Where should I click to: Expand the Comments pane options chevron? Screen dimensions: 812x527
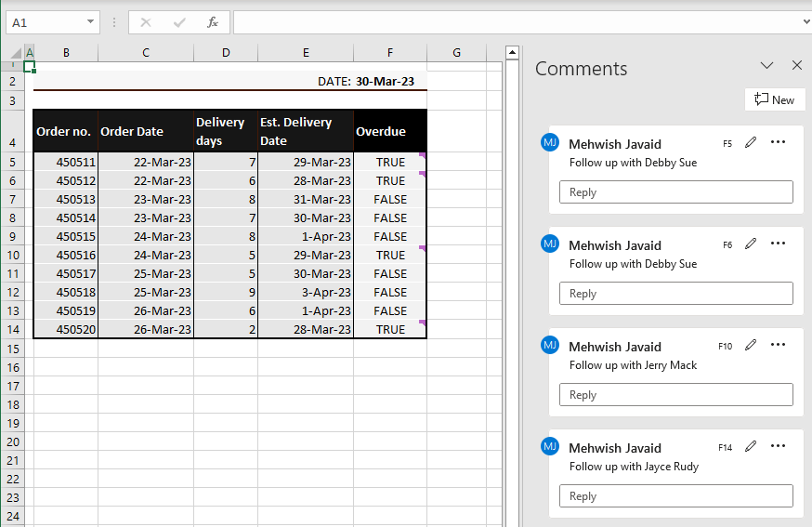(766, 66)
